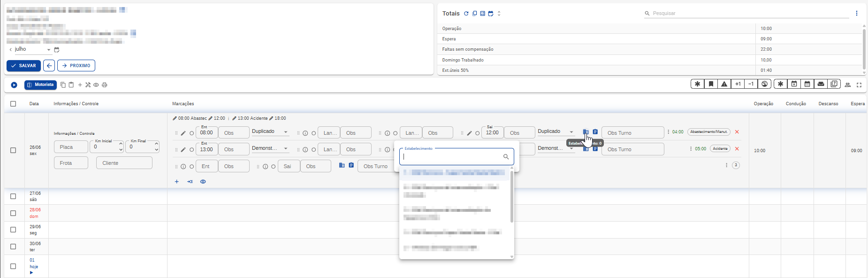Click the second asterisk button in the right toolbar
This screenshot has height=278, width=868.
pos(781,84)
